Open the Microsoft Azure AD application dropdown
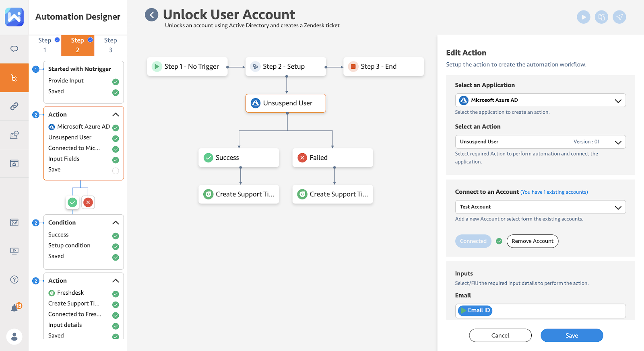This screenshot has height=351, width=644. click(x=540, y=101)
